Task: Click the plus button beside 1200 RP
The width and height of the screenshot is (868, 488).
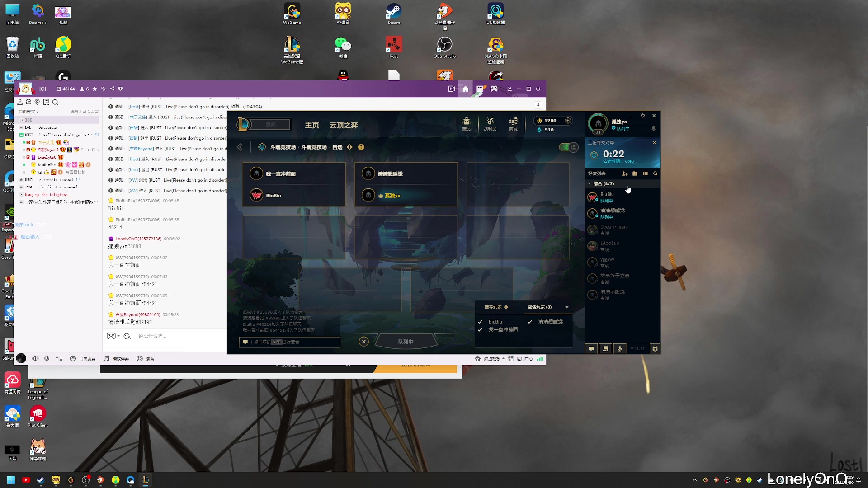Action: tap(568, 121)
